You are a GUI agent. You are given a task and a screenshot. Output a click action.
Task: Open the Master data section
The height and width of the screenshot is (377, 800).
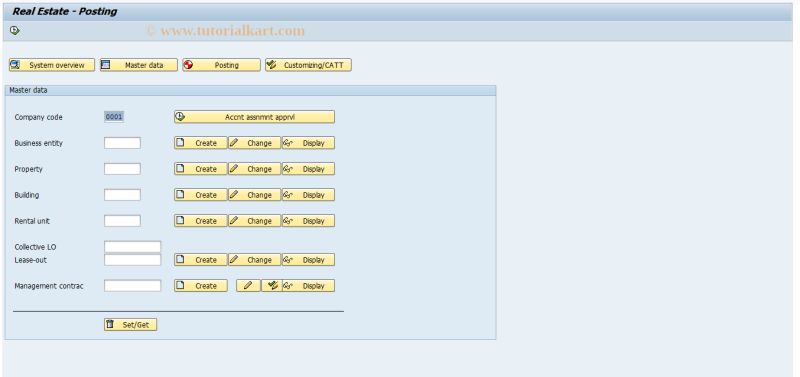139,65
